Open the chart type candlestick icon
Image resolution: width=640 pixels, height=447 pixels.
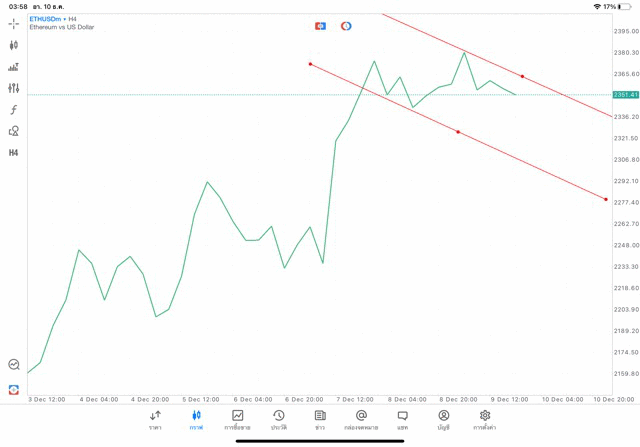14,45
